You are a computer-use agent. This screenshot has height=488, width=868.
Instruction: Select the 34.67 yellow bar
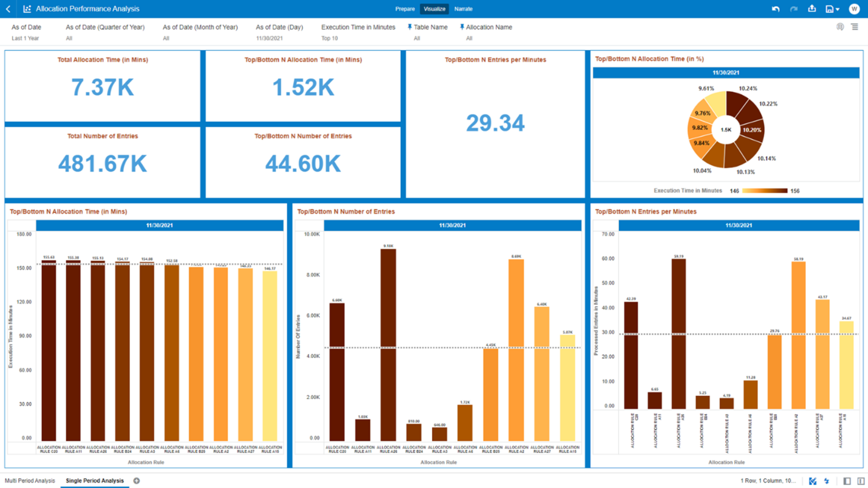[x=846, y=365]
